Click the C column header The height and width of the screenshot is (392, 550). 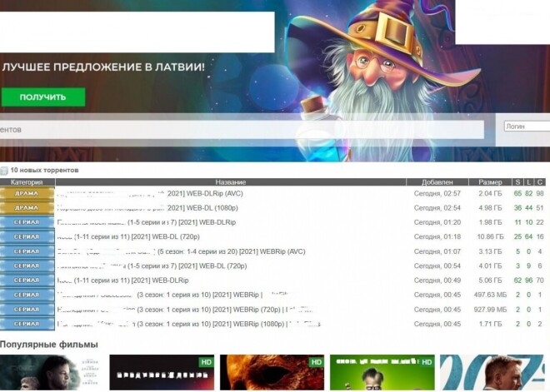click(540, 182)
